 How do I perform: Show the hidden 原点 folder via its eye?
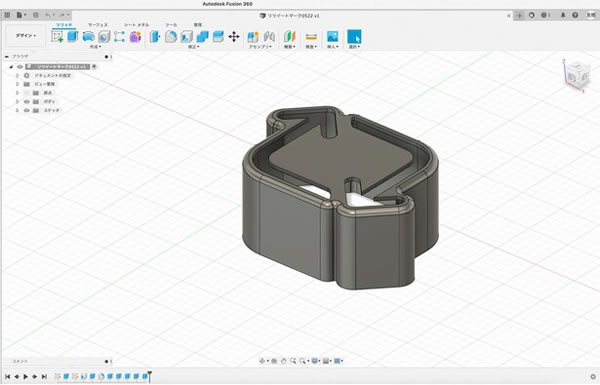pyautogui.click(x=26, y=93)
